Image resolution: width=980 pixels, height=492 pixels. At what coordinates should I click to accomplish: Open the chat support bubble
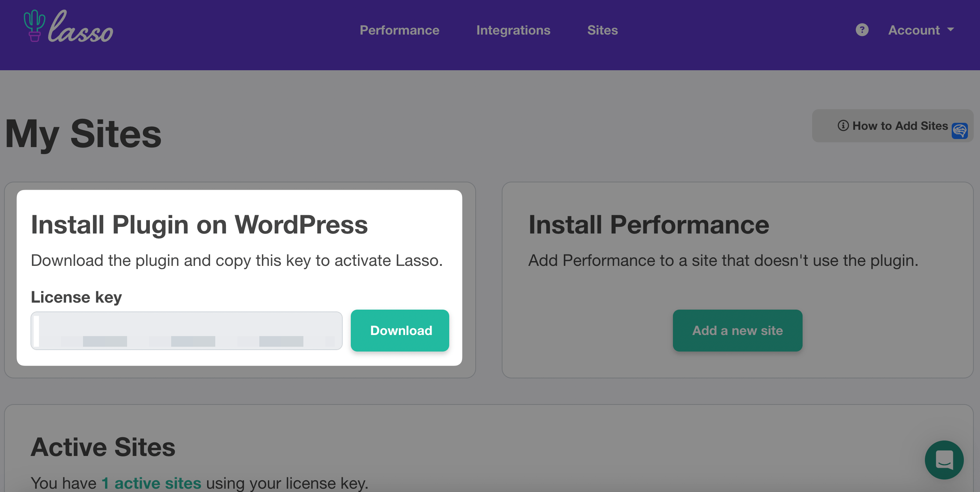point(944,460)
